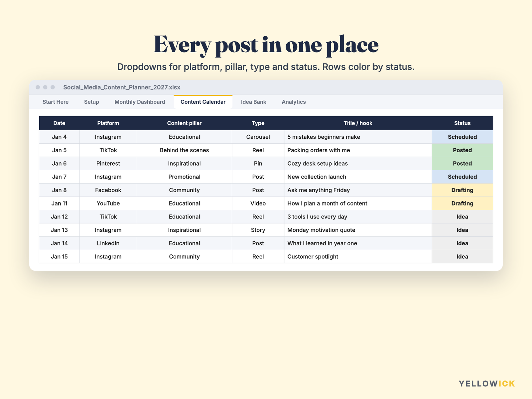Click the Social_Media_Content_Planner_2027.xlsx file name
The image size is (532, 399).
(x=122, y=87)
